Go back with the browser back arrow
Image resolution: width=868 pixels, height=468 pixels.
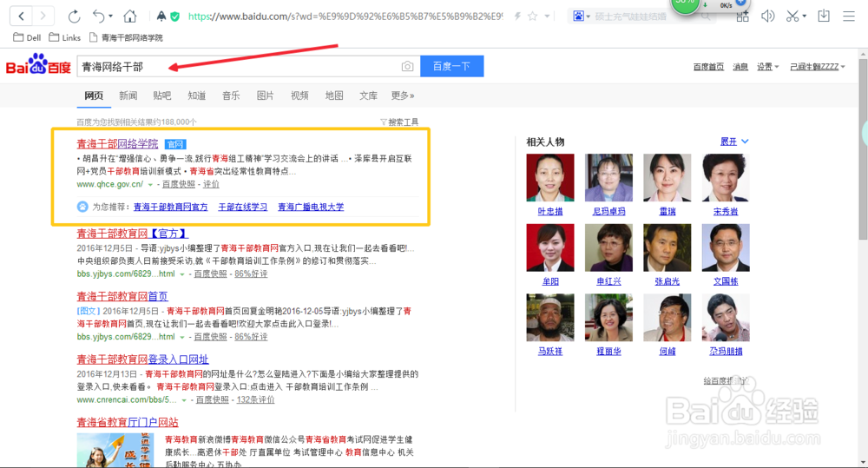(x=21, y=16)
